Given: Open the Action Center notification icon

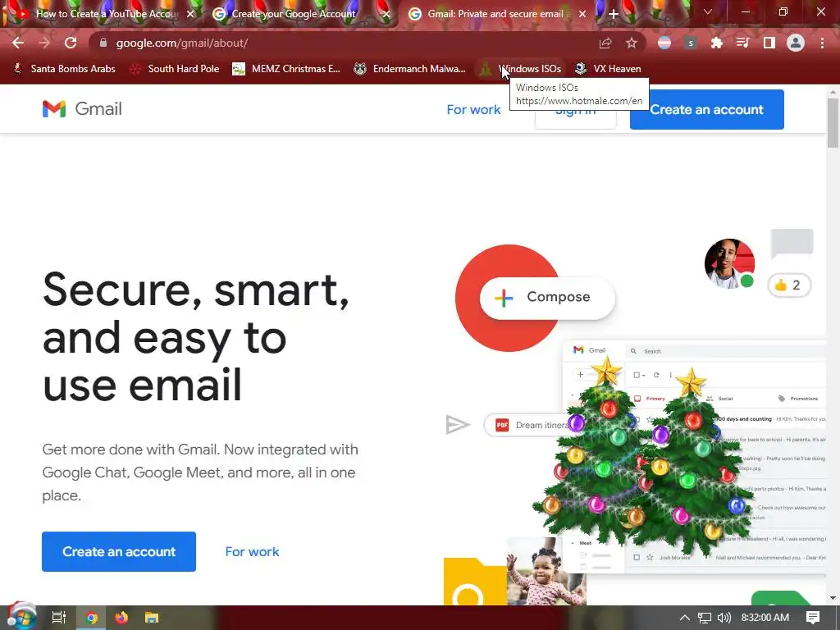Looking at the screenshot, I should [x=813, y=618].
